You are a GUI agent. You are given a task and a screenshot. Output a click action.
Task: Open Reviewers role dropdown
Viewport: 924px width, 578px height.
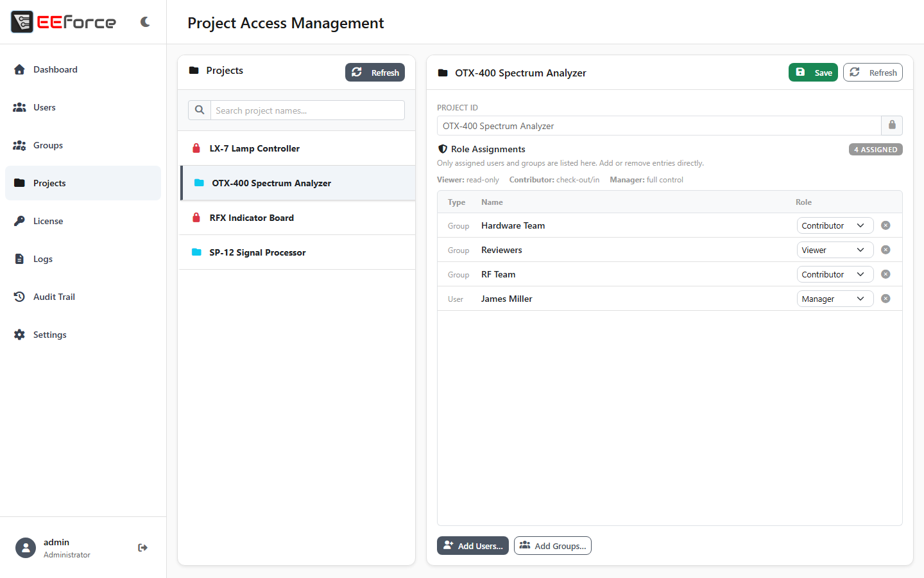click(x=835, y=250)
